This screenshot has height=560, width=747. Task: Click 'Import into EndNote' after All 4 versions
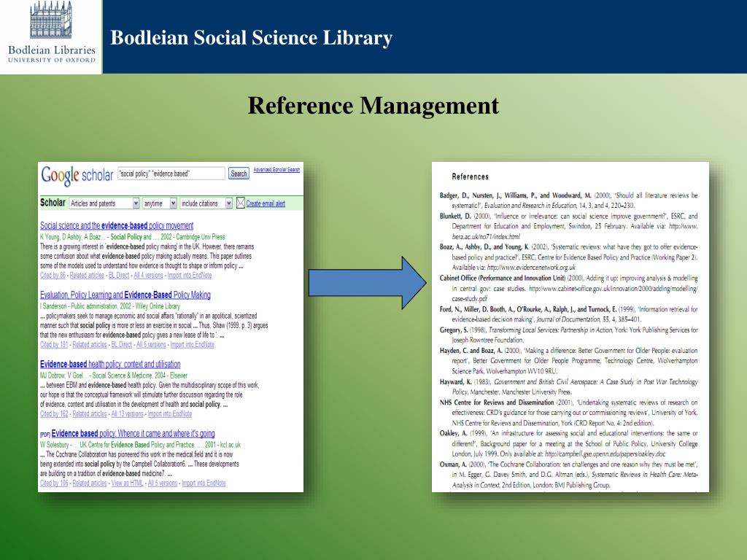point(190,275)
